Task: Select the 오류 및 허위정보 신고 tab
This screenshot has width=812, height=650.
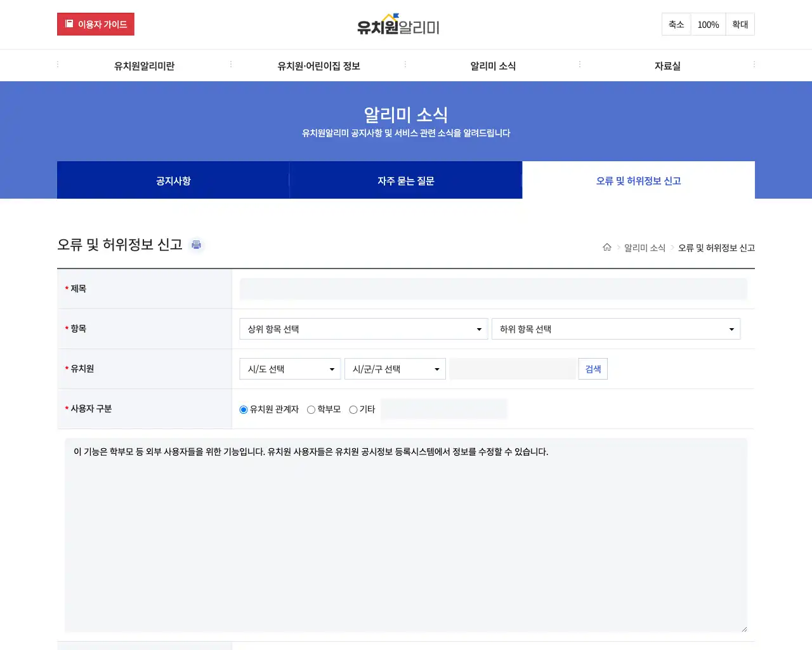Action: click(x=639, y=180)
